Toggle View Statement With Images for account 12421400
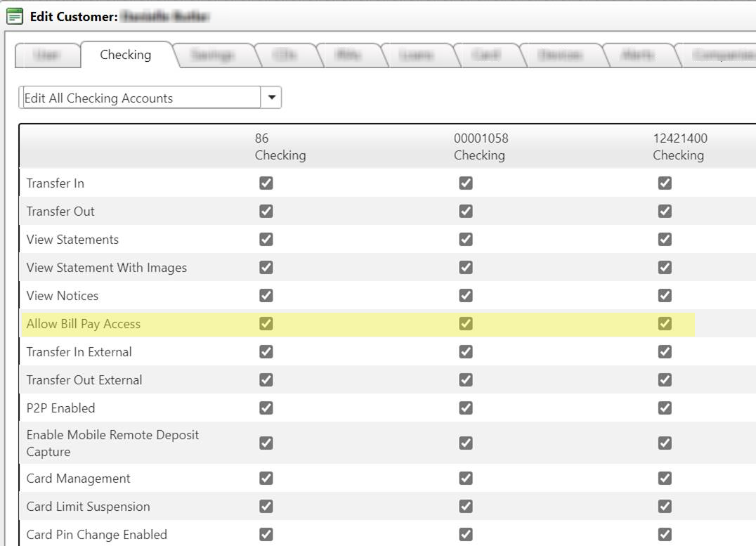 coord(665,267)
